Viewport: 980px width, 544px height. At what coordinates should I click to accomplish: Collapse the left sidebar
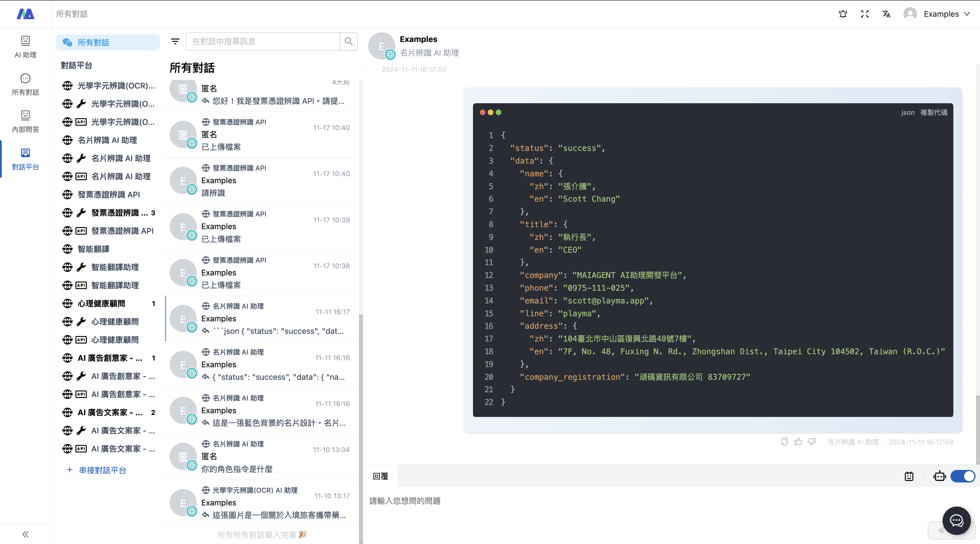point(26,534)
